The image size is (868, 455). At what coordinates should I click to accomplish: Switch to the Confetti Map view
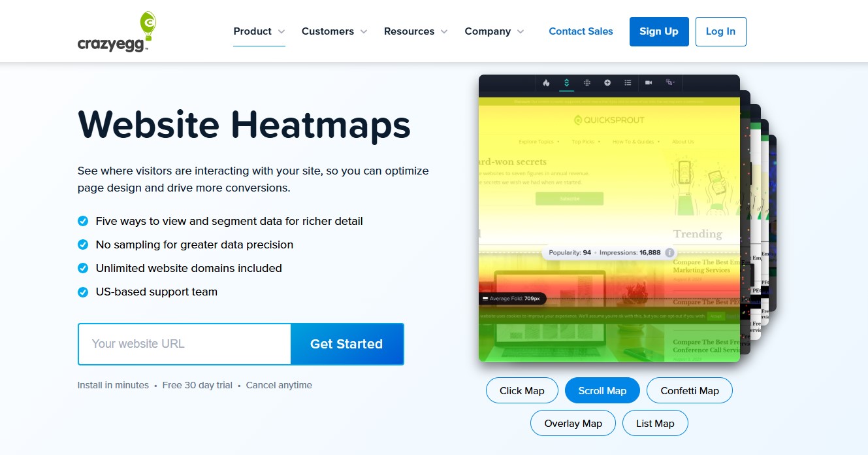tap(690, 390)
